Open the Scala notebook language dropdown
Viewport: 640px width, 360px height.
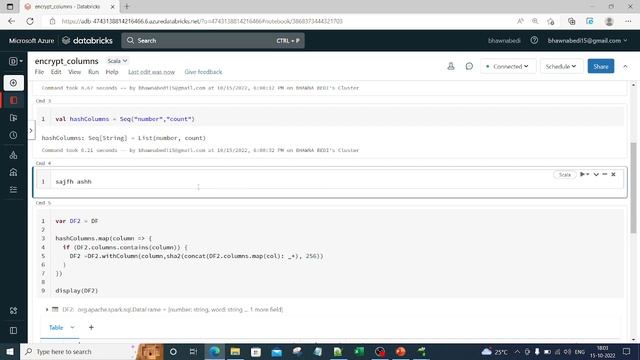[x=117, y=61]
